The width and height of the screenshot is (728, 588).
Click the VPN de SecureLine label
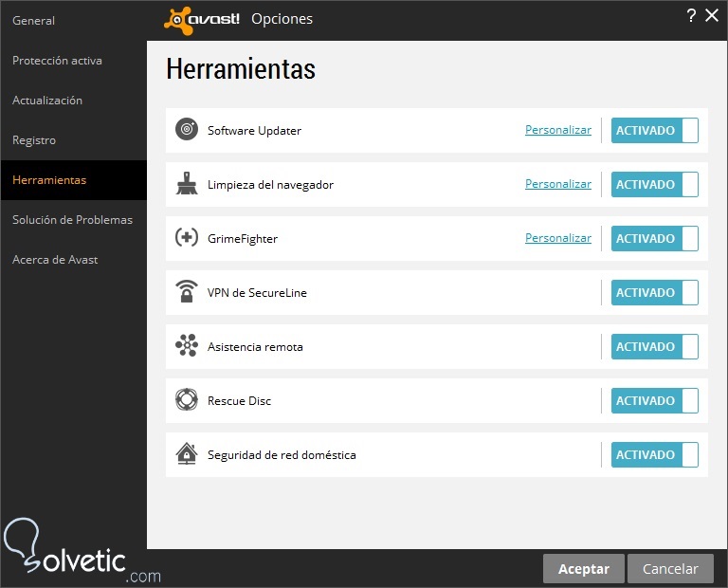click(257, 293)
